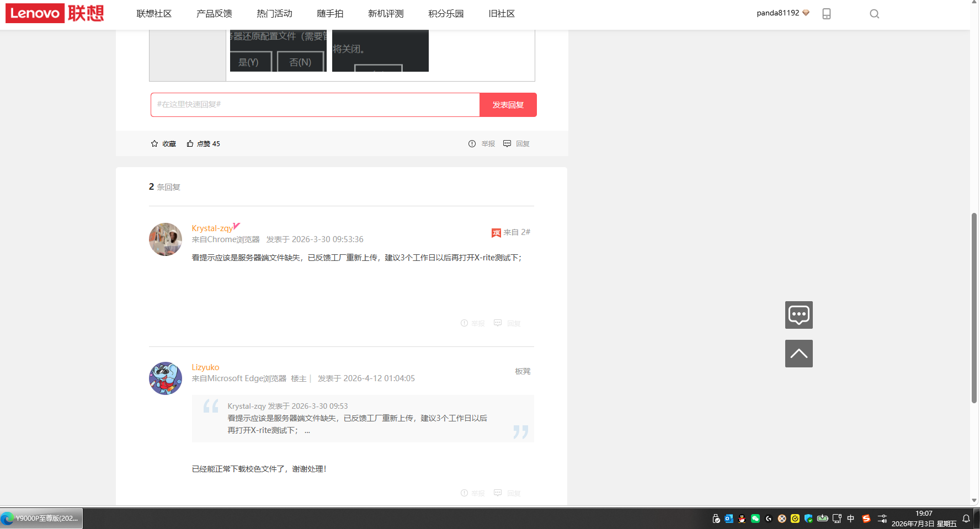Click the 将关闭 screenshot thumbnail image
980x529 pixels.
[x=380, y=51]
